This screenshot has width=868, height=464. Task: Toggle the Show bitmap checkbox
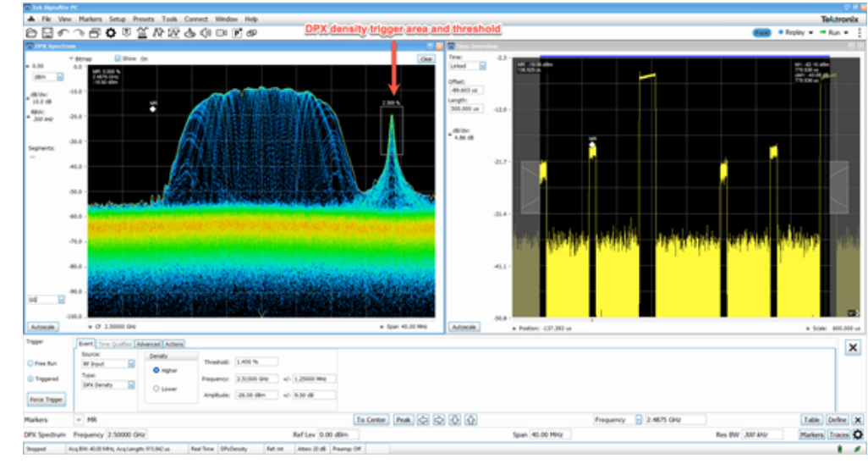tap(118, 58)
